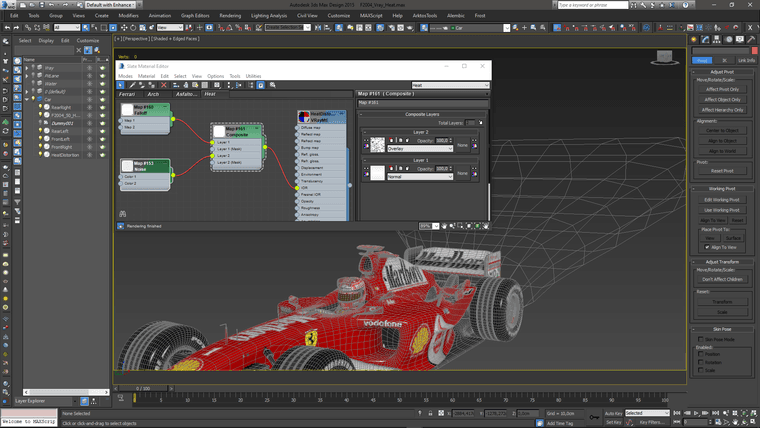
Task: Open the Rendering menu
Action: click(230, 16)
